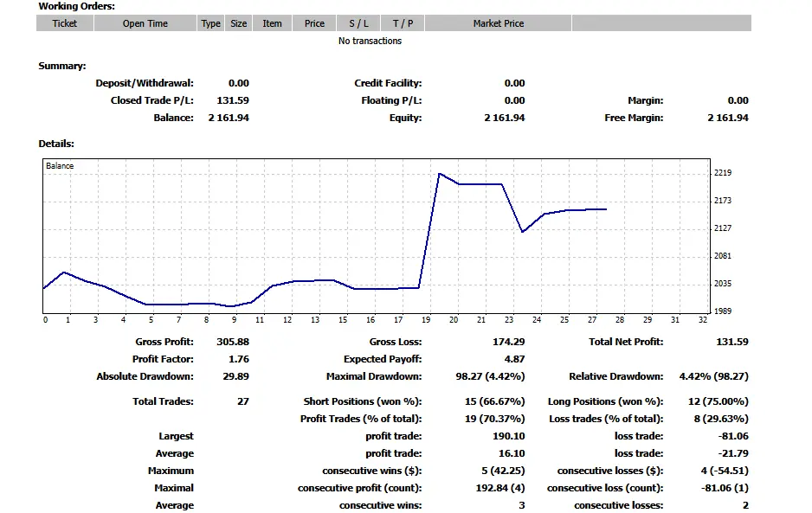Click the Market Price column header
The width and height of the screenshot is (812, 513).
(x=498, y=23)
